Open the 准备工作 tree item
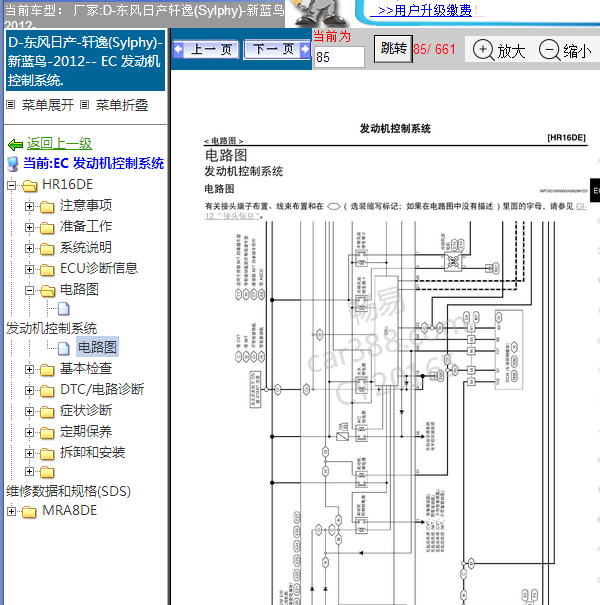 point(86,226)
